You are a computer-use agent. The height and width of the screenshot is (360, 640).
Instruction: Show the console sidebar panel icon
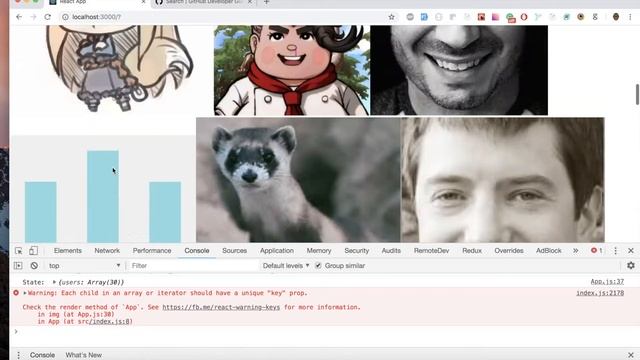click(x=18, y=266)
